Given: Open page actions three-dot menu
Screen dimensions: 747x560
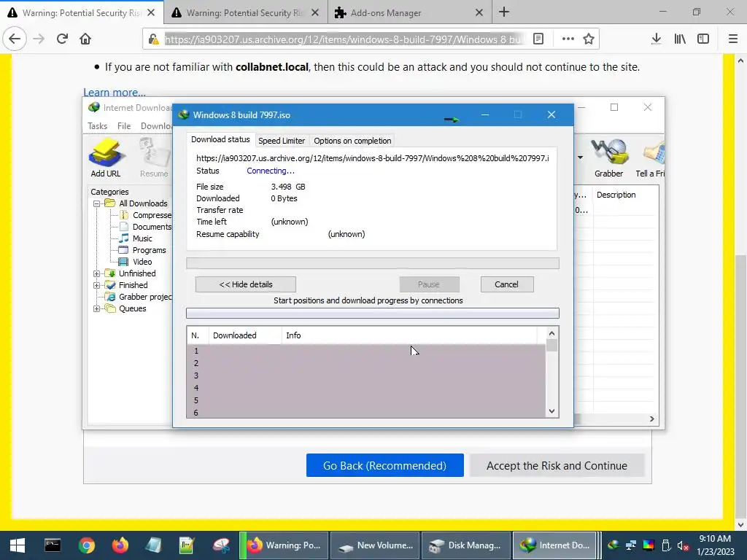Looking at the screenshot, I should coord(568,39).
